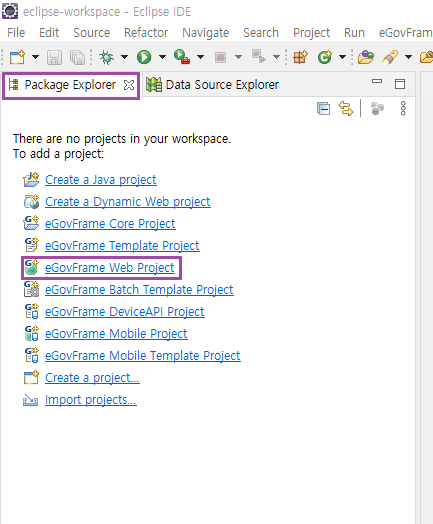Click the eGovFrame Mobile Project icon
Screen dimensions: 433x524
point(32,333)
